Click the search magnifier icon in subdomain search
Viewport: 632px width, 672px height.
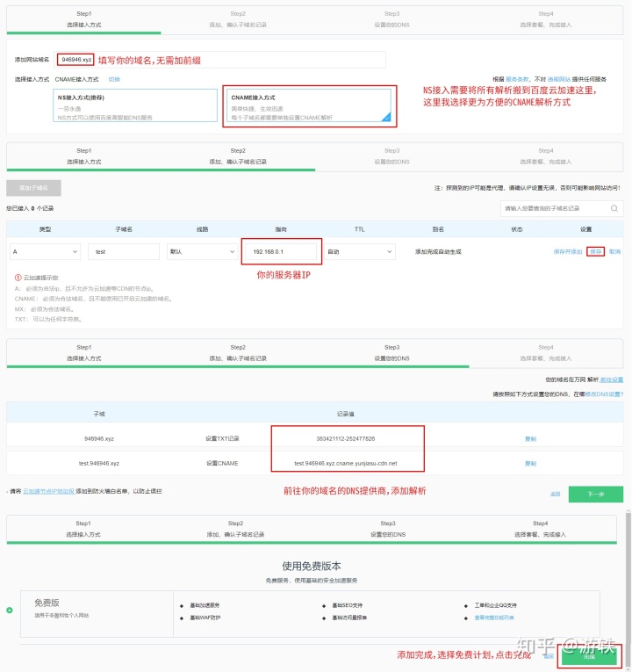tap(615, 208)
